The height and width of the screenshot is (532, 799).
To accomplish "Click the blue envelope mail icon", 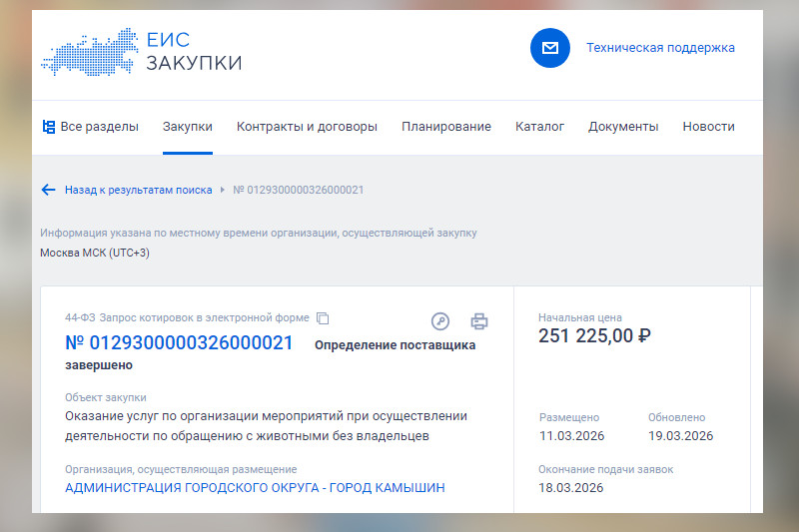I will point(549,48).
